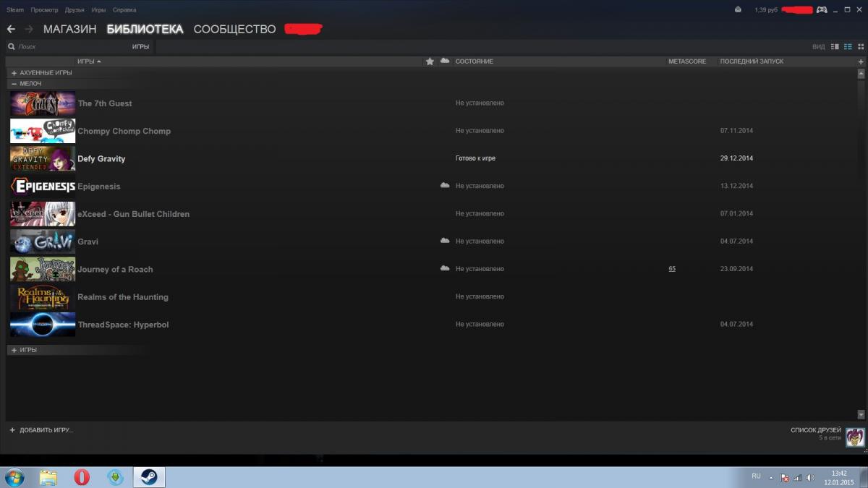Open volume control in system tray
Viewport: 868px width, 488px height.
point(810,478)
